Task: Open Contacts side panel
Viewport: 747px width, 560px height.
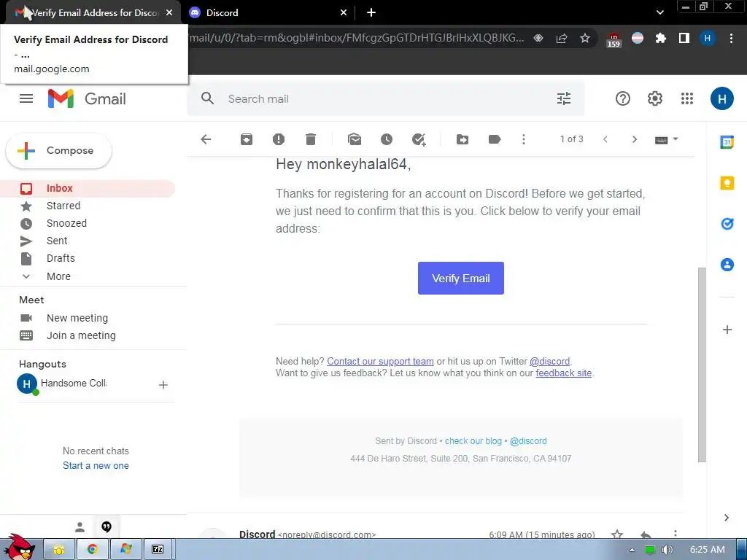Action: 727,264
